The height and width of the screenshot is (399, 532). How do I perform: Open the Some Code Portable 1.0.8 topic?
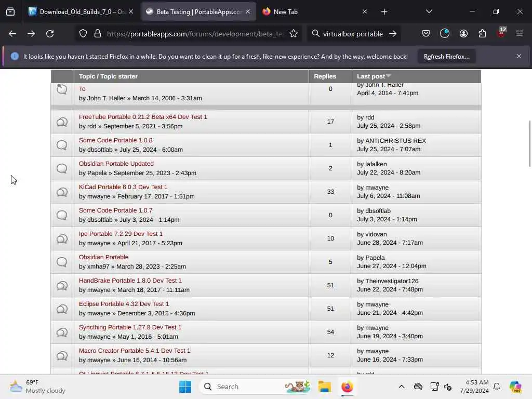tap(116, 140)
